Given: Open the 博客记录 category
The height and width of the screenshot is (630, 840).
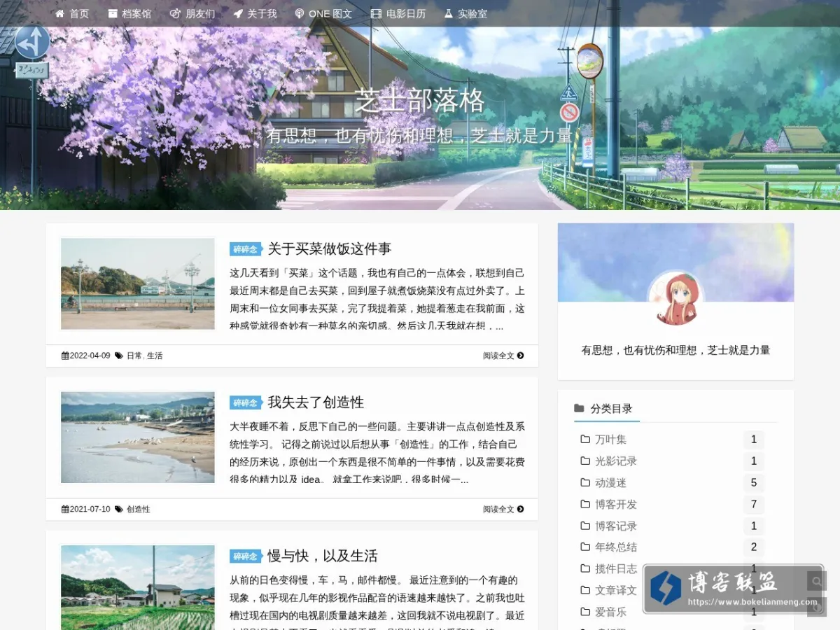Looking at the screenshot, I should click(616, 526).
